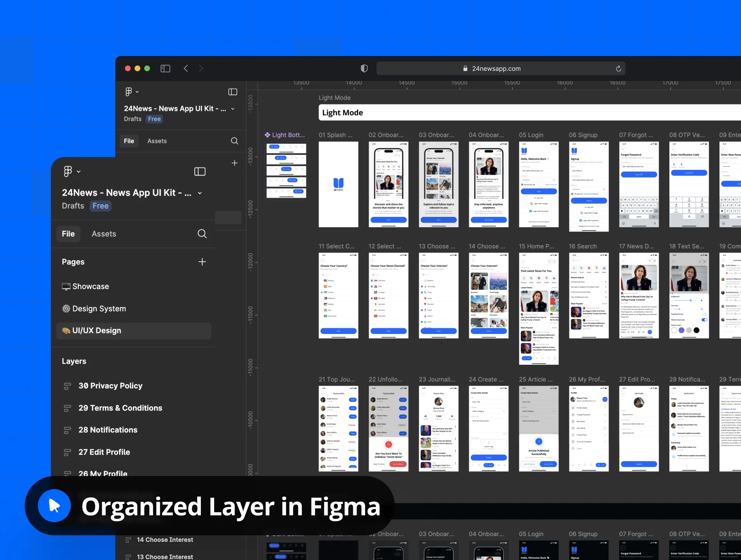Collapse panel icon in browser Figma sidebar
The image size is (741, 560).
[x=233, y=92]
